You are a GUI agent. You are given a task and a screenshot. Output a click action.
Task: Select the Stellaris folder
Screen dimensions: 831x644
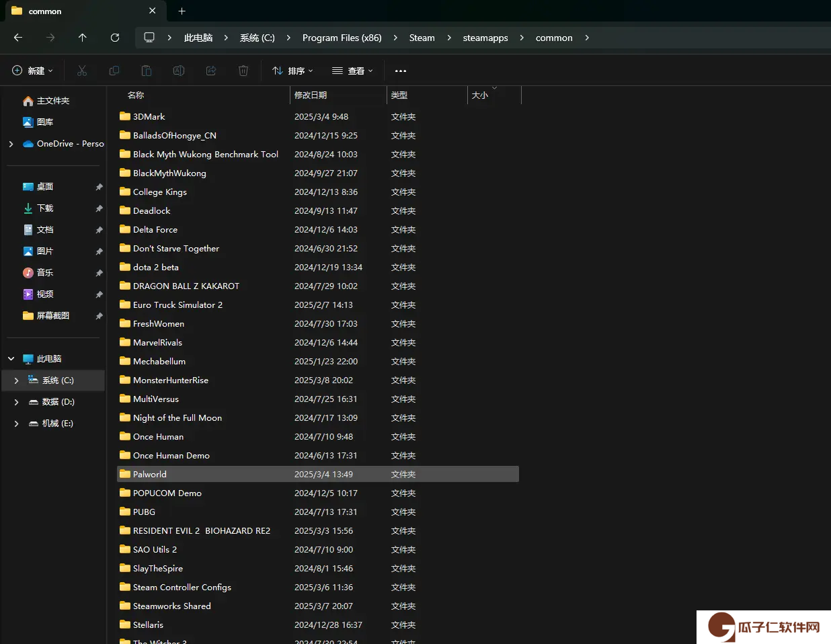point(318,625)
